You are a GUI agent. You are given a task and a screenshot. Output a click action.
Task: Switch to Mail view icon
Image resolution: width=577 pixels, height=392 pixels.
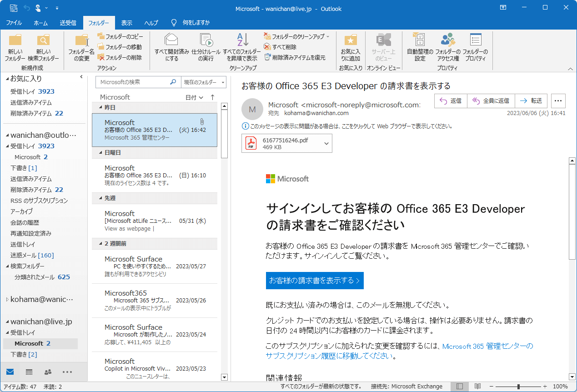tap(10, 372)
